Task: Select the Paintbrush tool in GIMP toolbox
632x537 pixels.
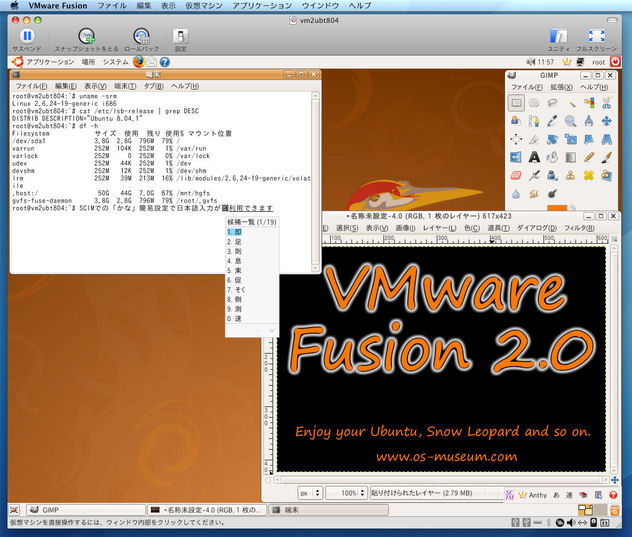Action: pyautogui.click(x=607, y=157)
